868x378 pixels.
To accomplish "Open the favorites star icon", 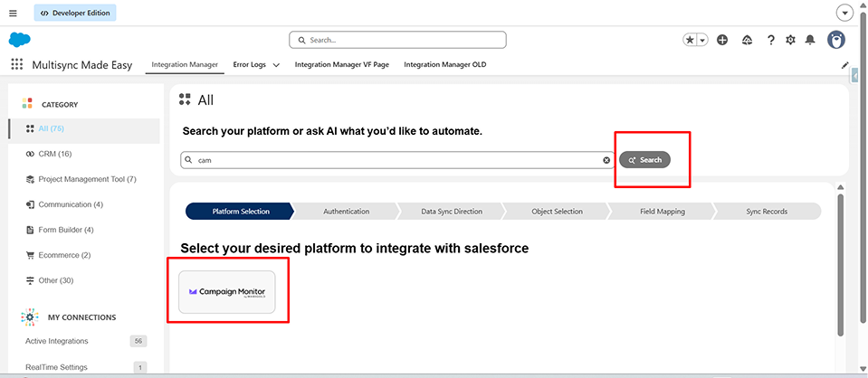I will [690, 40].
